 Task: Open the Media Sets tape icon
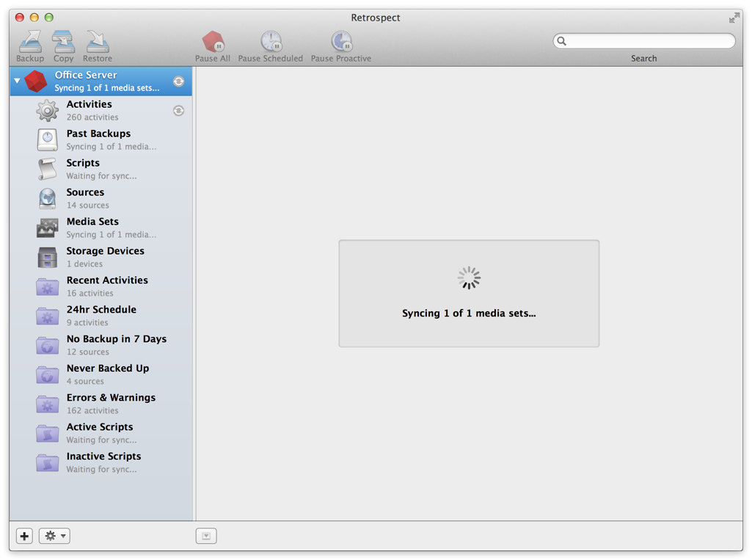tap(48, 228)
